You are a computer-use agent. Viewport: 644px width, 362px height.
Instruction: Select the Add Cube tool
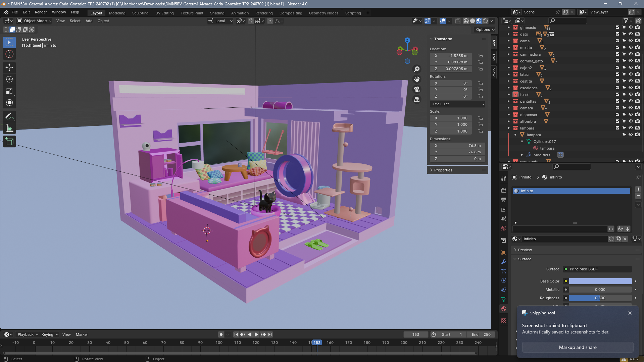pyautogui.click(x=9, y=142)
